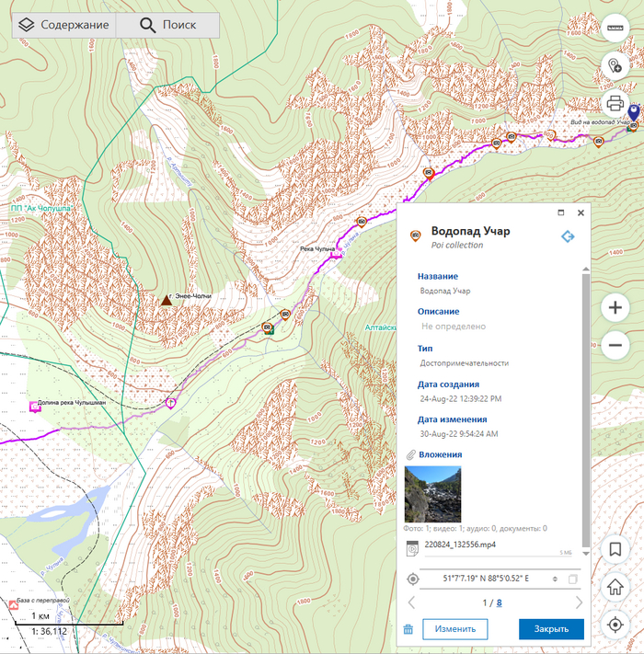Go to the next feature in popup
This screenshot has height=654, width=644.
[x=579, y=603]
